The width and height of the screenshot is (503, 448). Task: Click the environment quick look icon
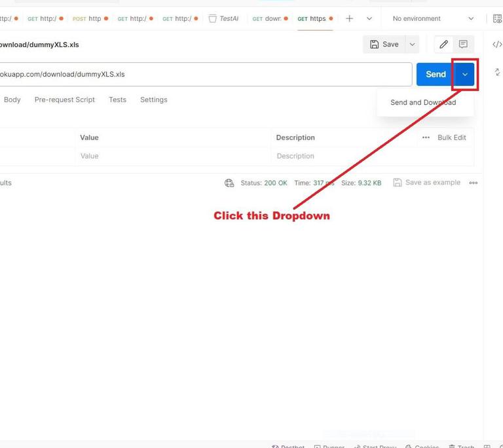click(497, 18)
